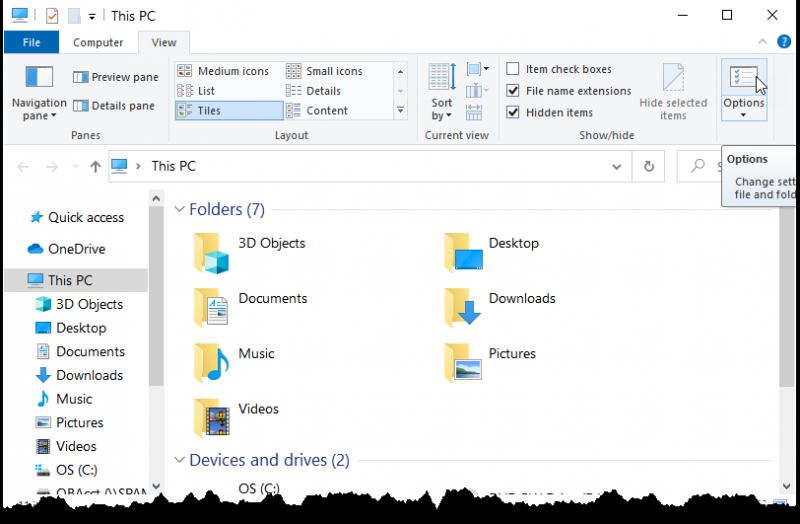
Task: Go back with the Back arrow
Action: point(22,166)
